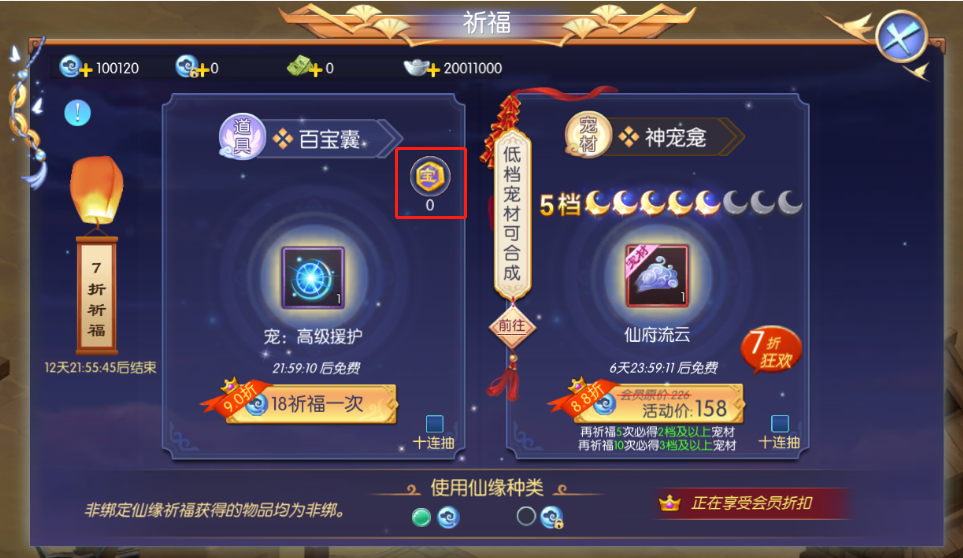Click the 高级援护 item icon

tap(313, 277)
